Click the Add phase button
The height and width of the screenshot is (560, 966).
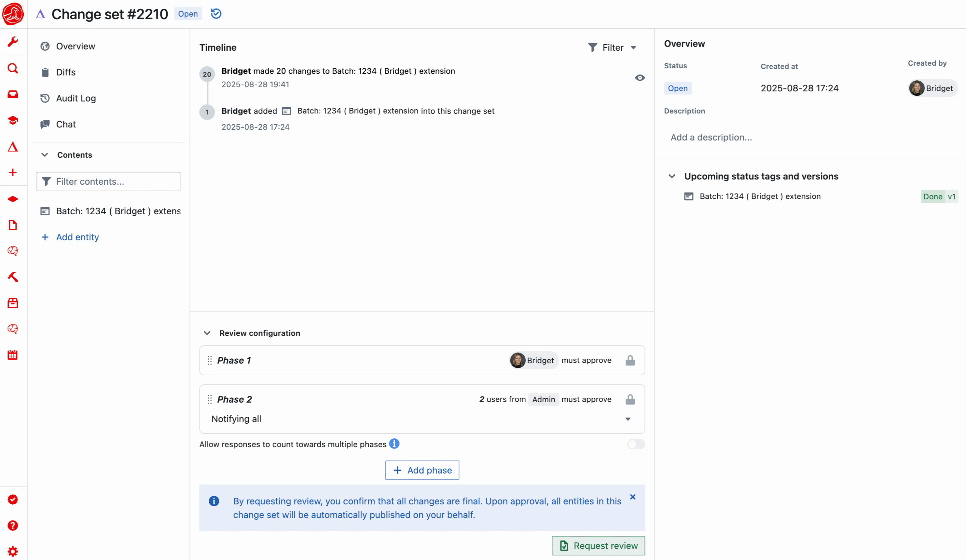422,470
